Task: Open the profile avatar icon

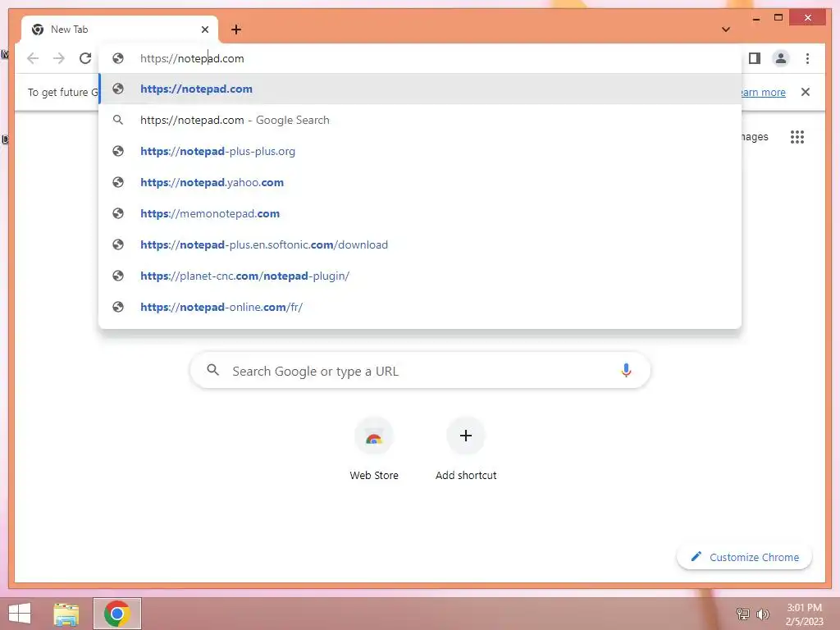Action: point(781,58)
